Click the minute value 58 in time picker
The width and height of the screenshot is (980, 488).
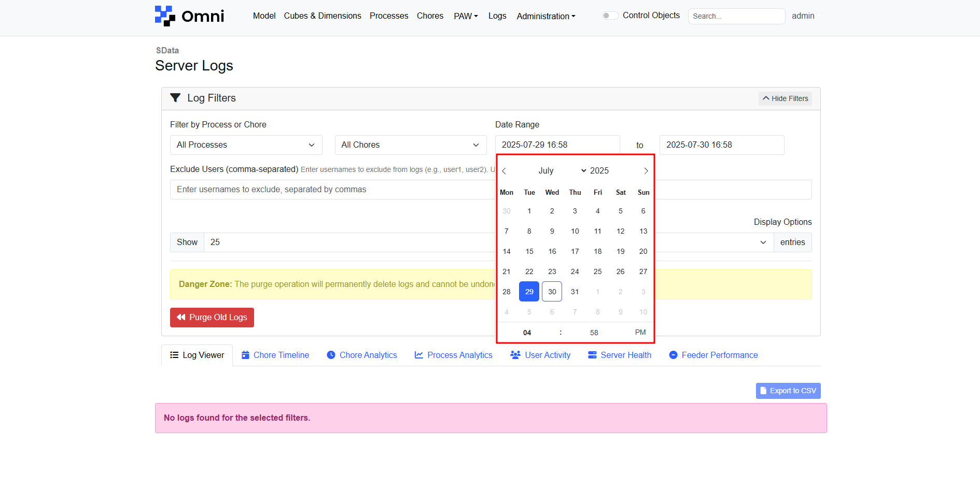[x=594, y=333]
